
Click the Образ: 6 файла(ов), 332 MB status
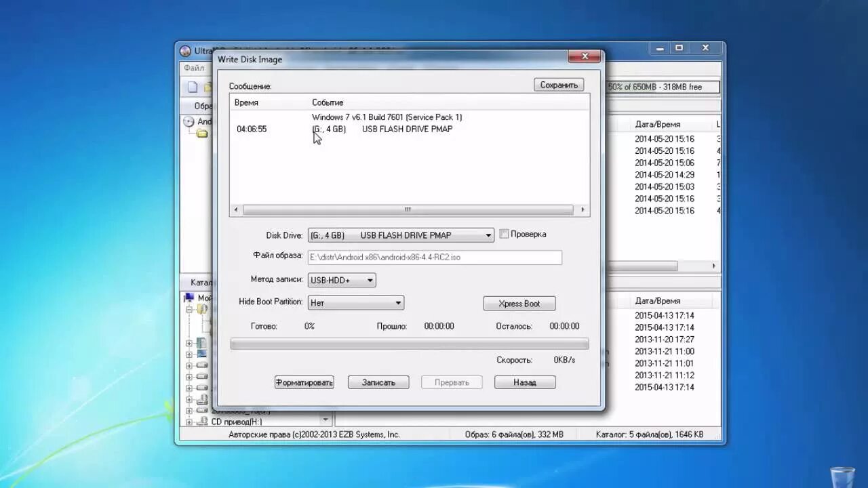pyautogui.click(x=515, y=434)
